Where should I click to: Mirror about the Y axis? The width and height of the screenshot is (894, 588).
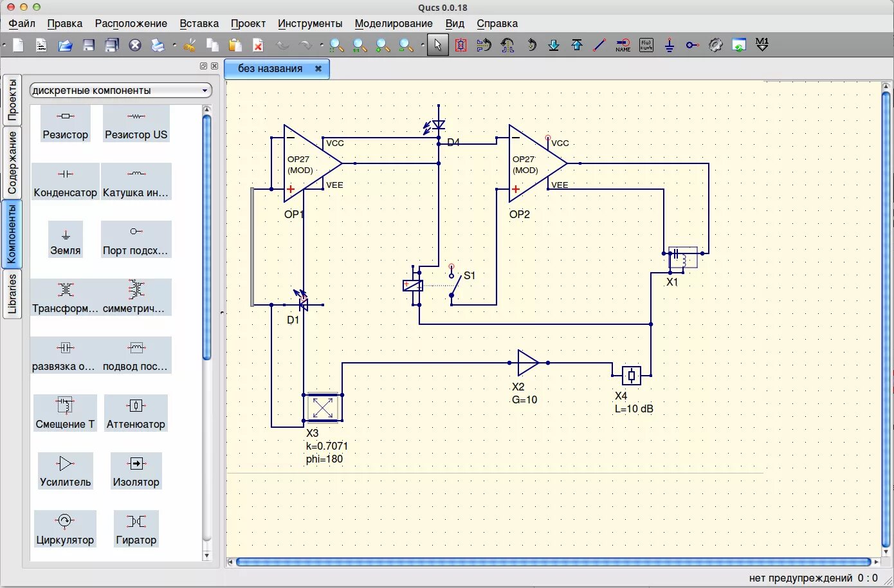click(507, 45)
